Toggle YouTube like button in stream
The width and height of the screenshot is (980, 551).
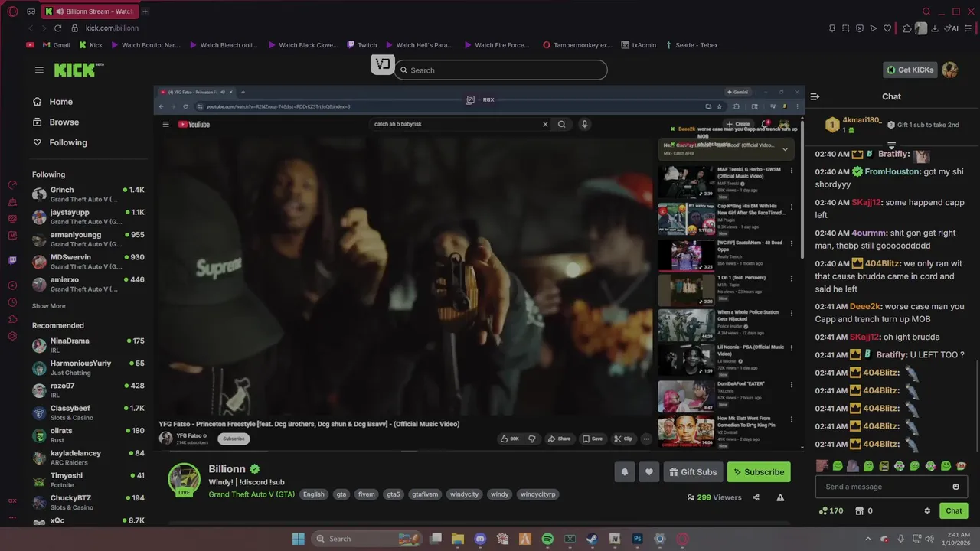(x=509, y=439)
